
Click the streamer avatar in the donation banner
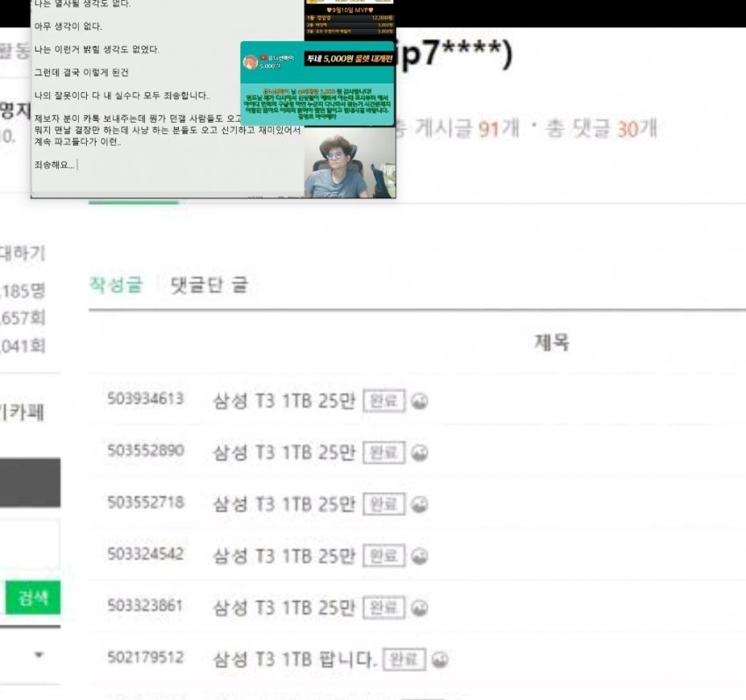coord(250,61)
